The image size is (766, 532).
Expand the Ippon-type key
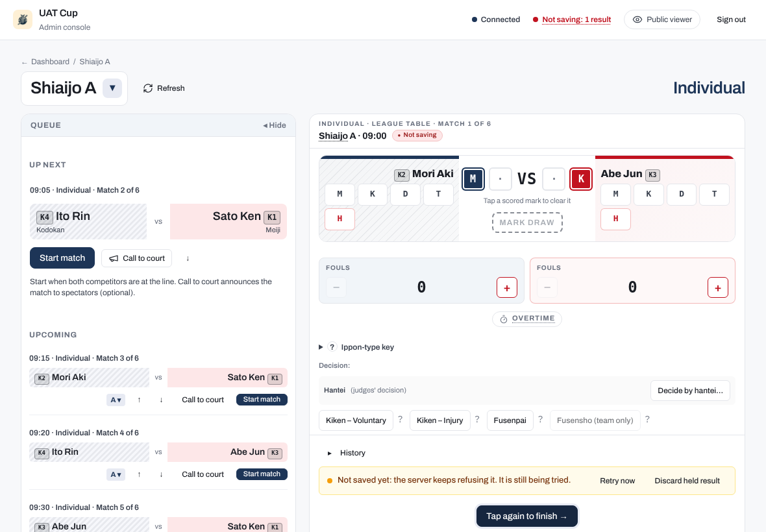[356, 347]
